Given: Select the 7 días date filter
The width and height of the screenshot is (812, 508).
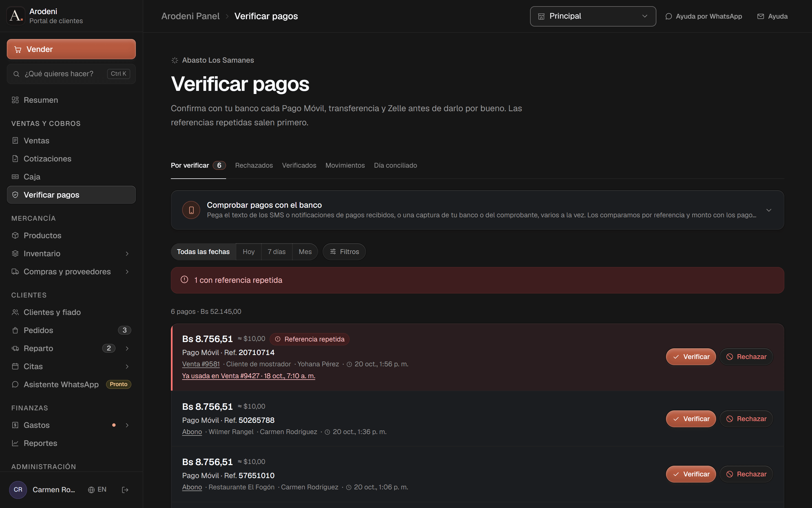Looking at the screenshot, I should pyautogui.click(x=277, y=252).
